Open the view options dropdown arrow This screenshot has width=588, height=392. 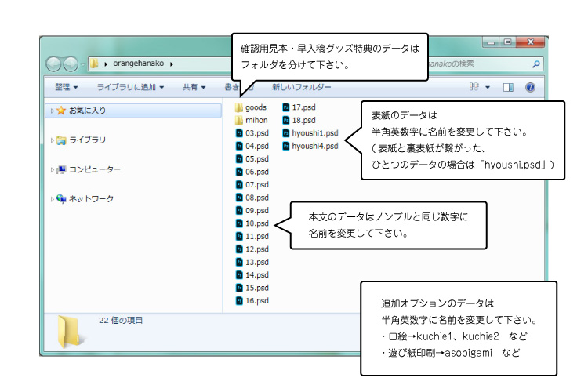[488, 87]
